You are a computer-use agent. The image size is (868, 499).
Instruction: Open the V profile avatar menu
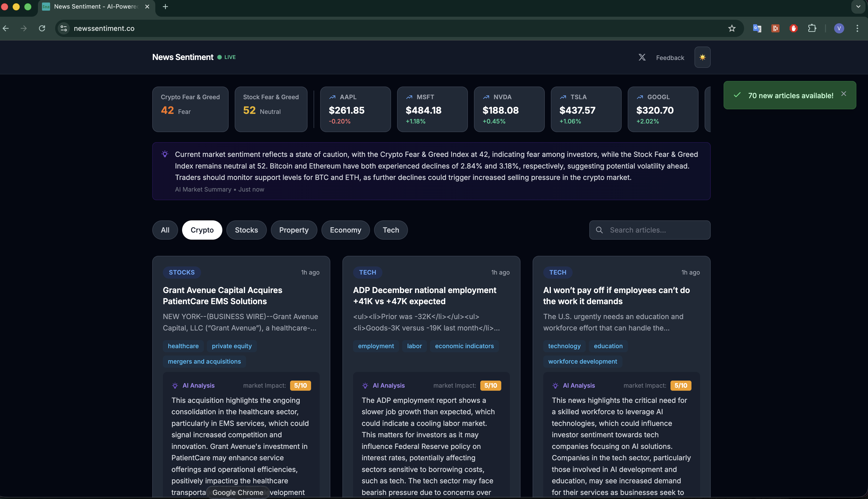click(839, 28)
